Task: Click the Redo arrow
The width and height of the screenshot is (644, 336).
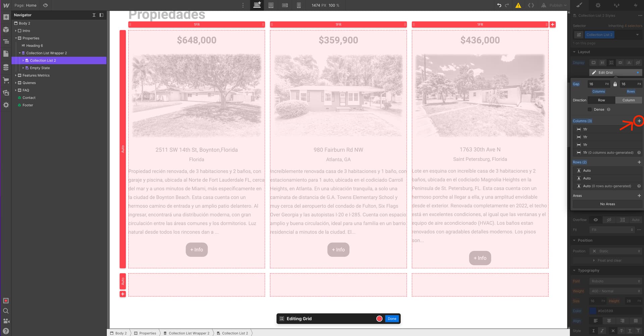Action: pos(507,5)
